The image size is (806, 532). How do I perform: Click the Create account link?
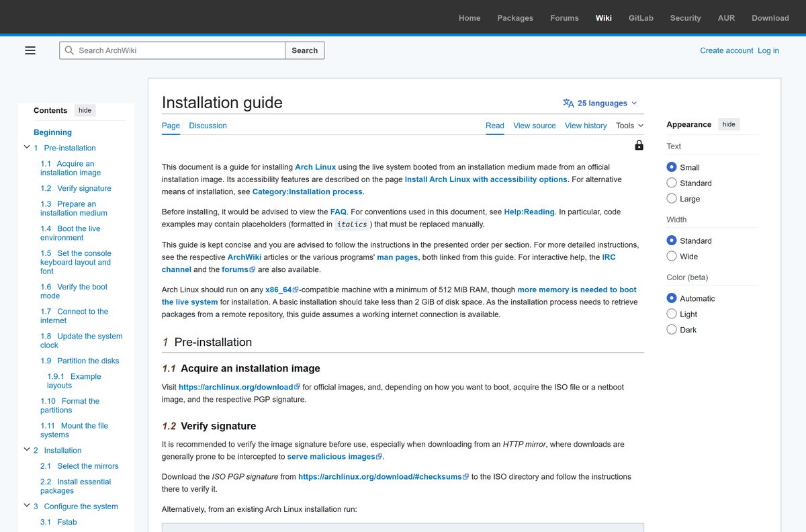(727, 50)
